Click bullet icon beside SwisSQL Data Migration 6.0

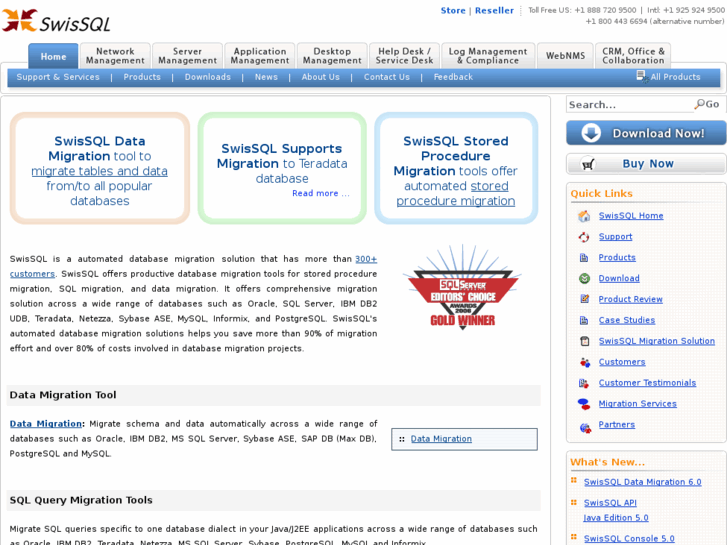point(574,480)
